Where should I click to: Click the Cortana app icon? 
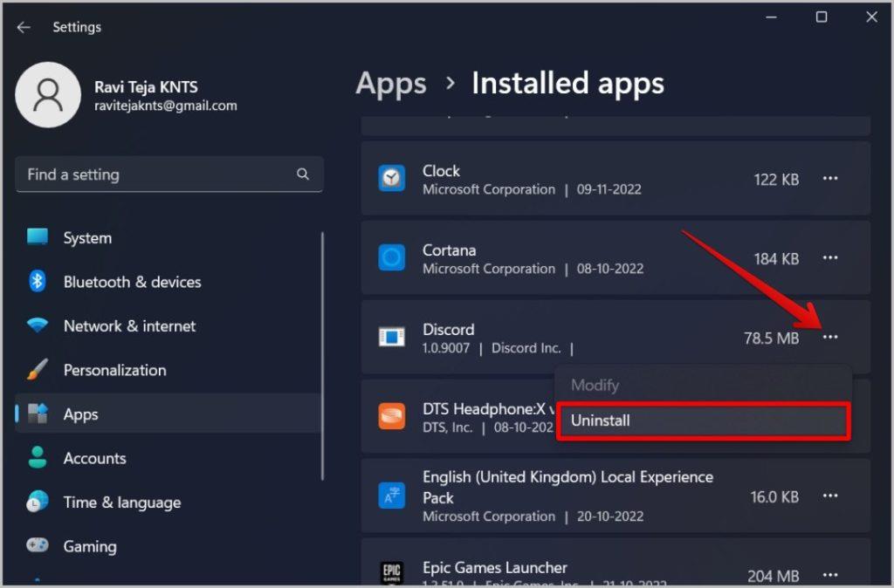point(392,257)
